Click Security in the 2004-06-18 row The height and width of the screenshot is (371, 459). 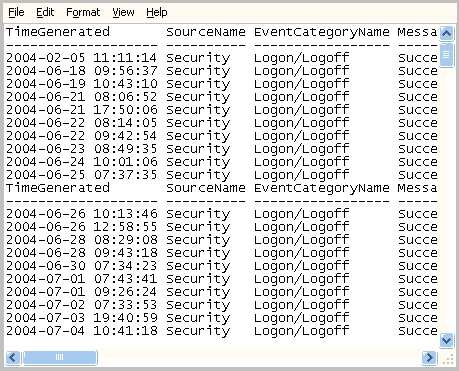(x=198, y=72)
